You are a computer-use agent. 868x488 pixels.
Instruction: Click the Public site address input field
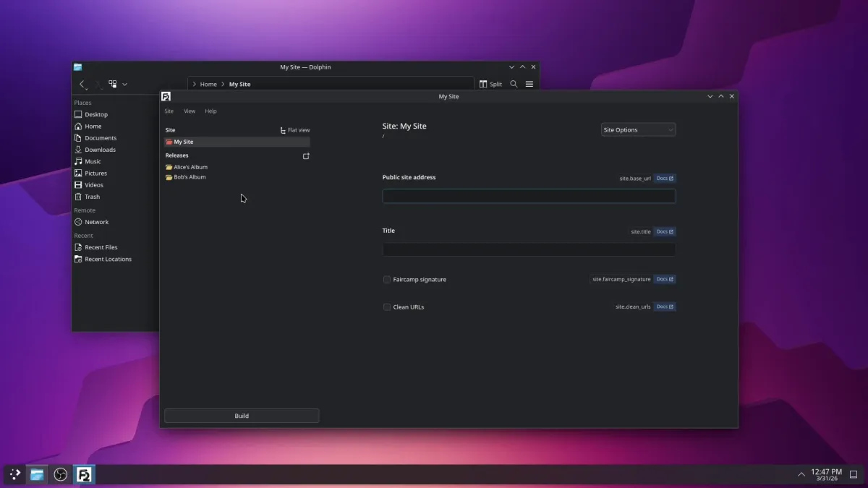click(x=529, y=195)
